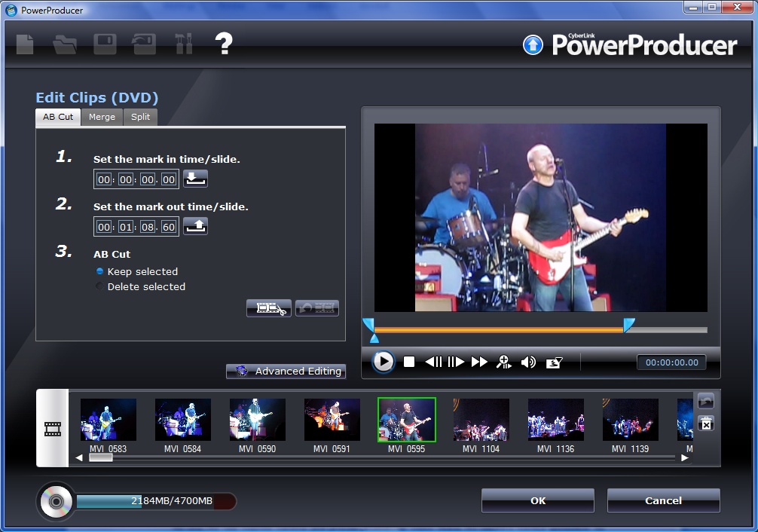This screenshot has width=758, height=532.
Task: Click the mark out timeline handle
Action: (629, 324)
